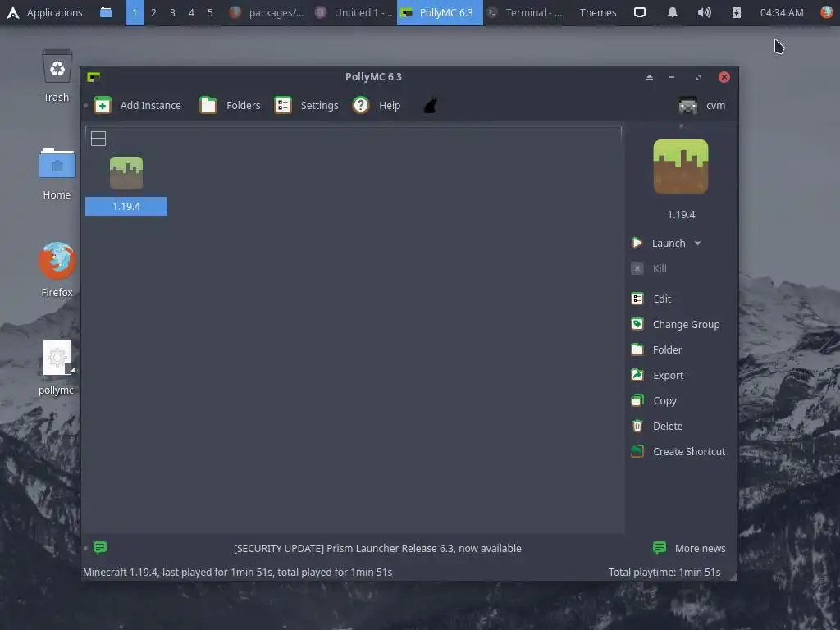Viewport: 840px width, 630px height.
Task: Open the Themes panel item
Action: point(598,12)
